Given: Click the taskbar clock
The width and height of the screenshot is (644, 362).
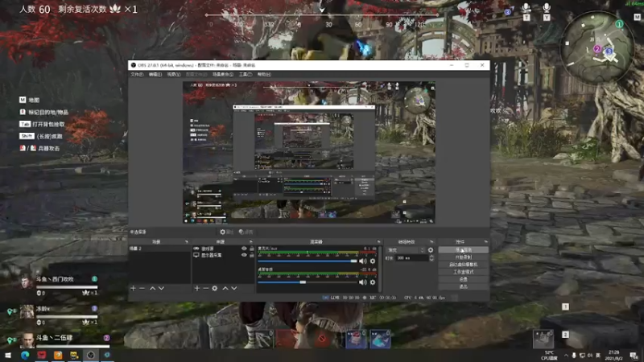Looking at the screenshot, I should click(613, 356).
